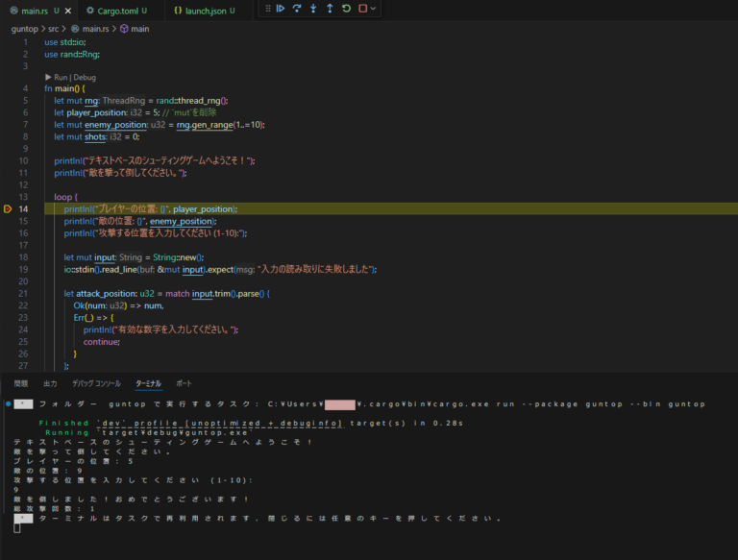Open the 出力 panel tab
The width and height of the screenshot is (738, 560).
(x=50, y=383)
